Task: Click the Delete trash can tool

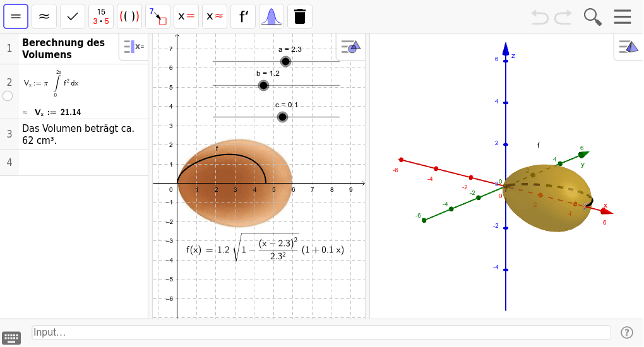Action: tap(300, 16)
